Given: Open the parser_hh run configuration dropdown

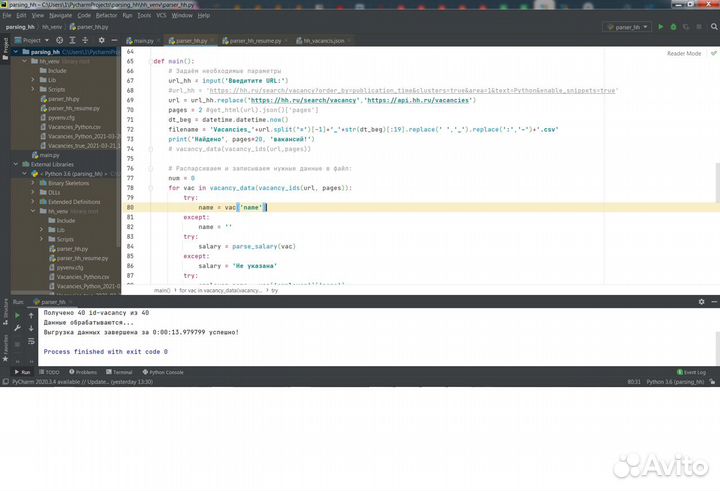Looking at the screenshot, I should (627, 27).
